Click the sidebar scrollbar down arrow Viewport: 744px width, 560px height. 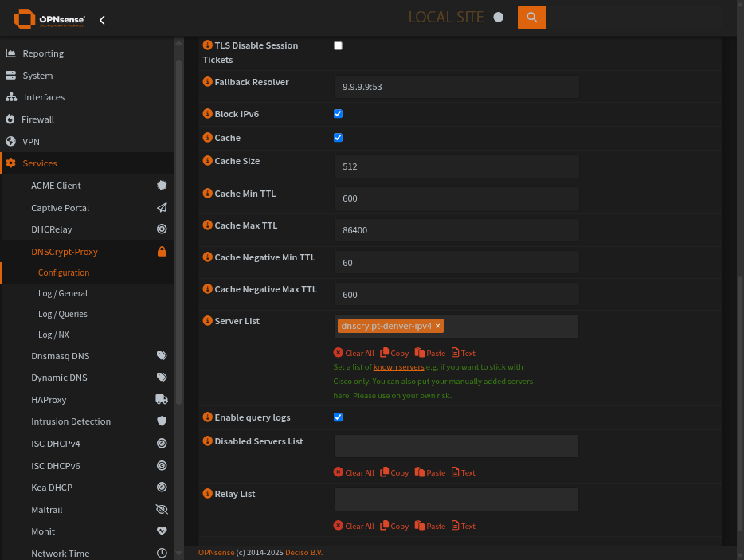click(179, 553)
